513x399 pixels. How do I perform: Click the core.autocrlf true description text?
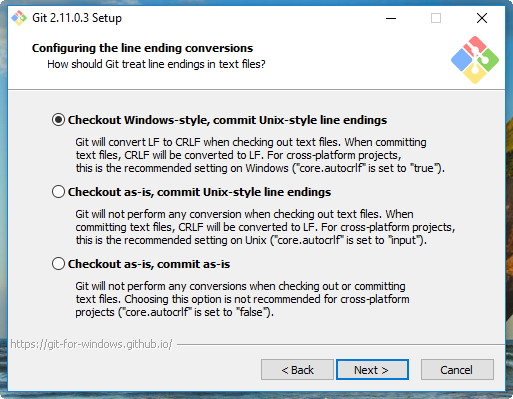coord(260,155)
